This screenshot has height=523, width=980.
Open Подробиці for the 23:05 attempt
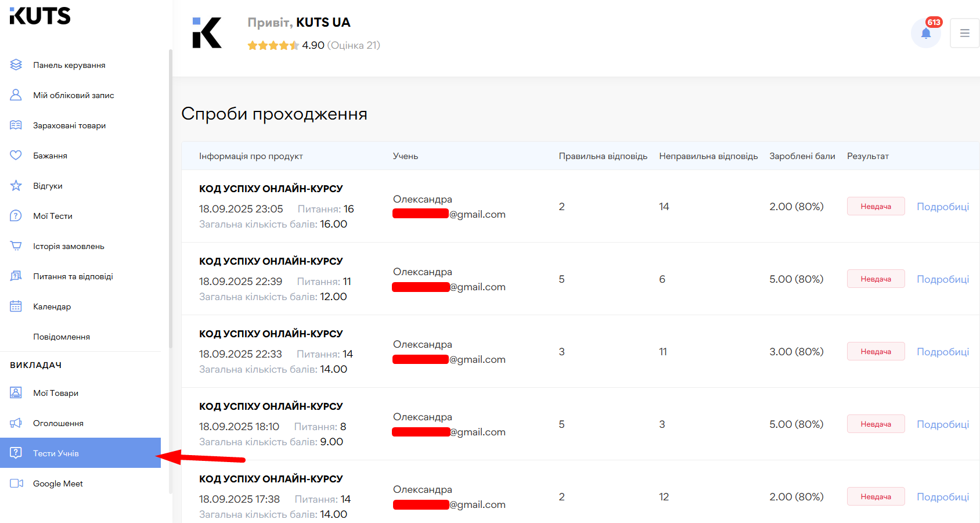click(943, 206)
